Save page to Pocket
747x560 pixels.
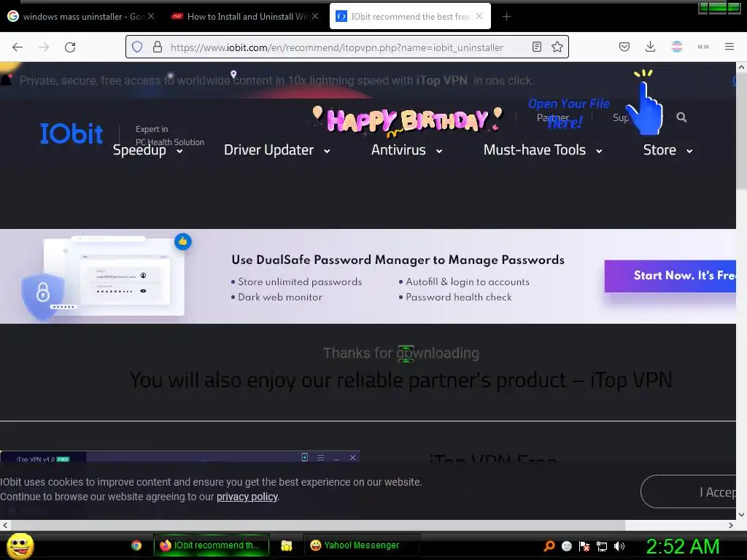click(624, 47)
